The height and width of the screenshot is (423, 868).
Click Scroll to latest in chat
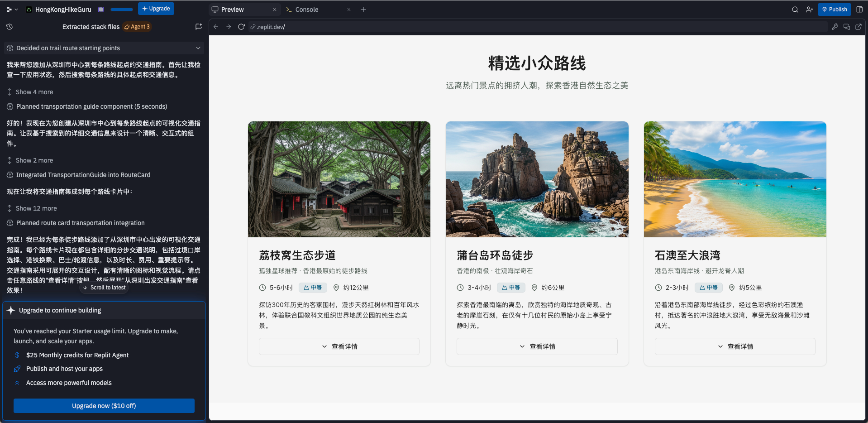coord(104,288)
